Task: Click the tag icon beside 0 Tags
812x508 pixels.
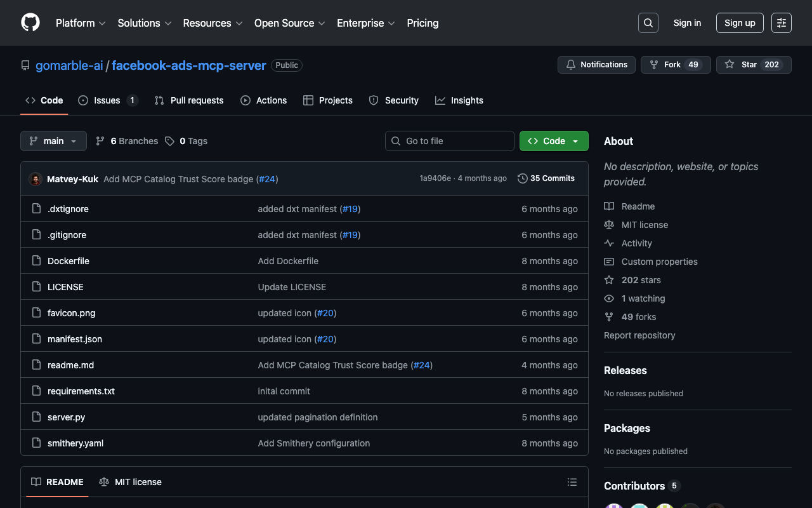Action: point(169,141)
